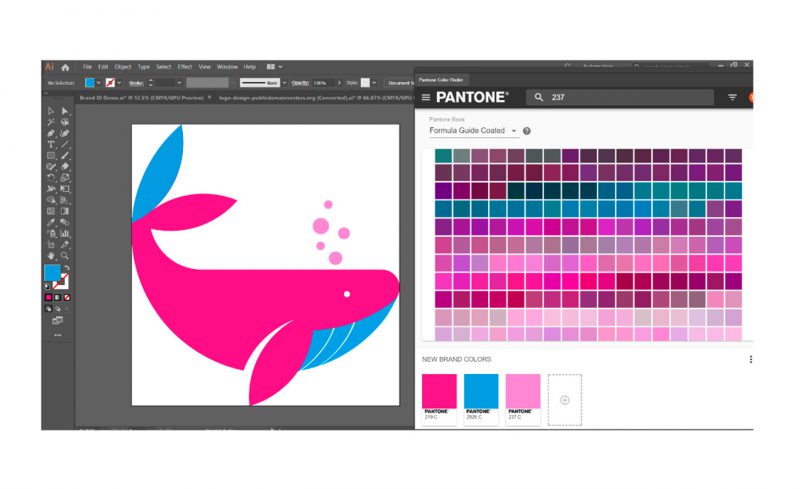Pick the Lasso tool

coord(65,123)
